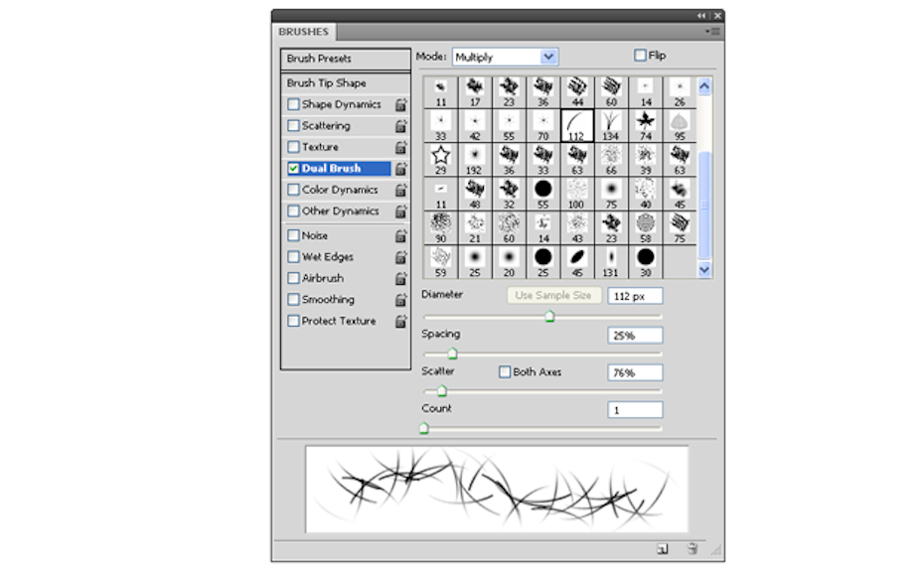Screen dimensions: 924x574
Task: Click the Delete Brush trash icon
Action: (x=693, y=547)
